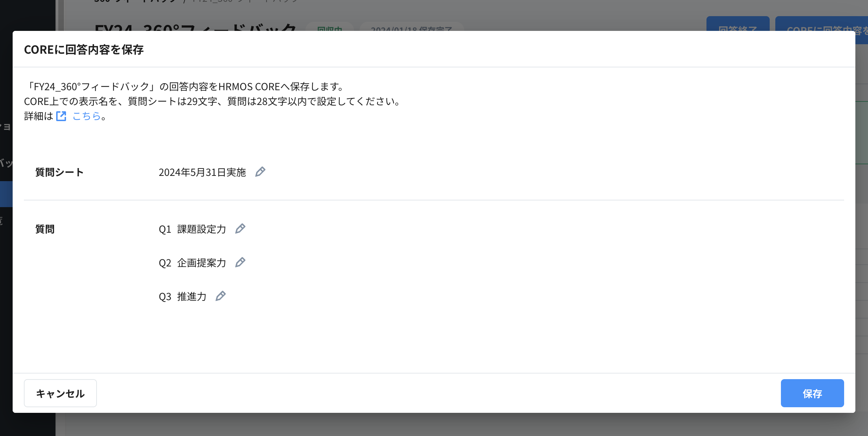
Task: Edit the Q1 課題設定力 question name
Action: [x=240, y=229]
